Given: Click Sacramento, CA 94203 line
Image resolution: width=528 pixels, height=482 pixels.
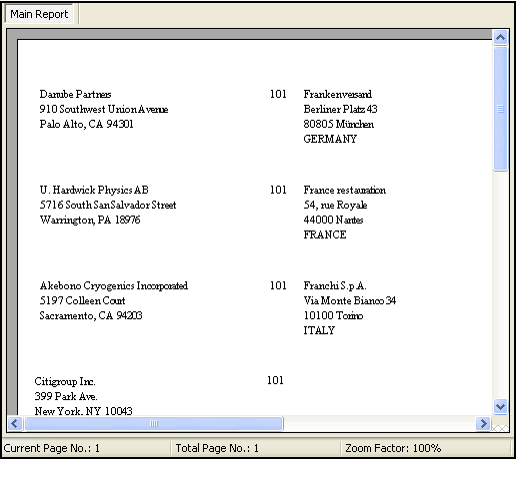Looking at the screenshot, I should (x=91, y=316).
